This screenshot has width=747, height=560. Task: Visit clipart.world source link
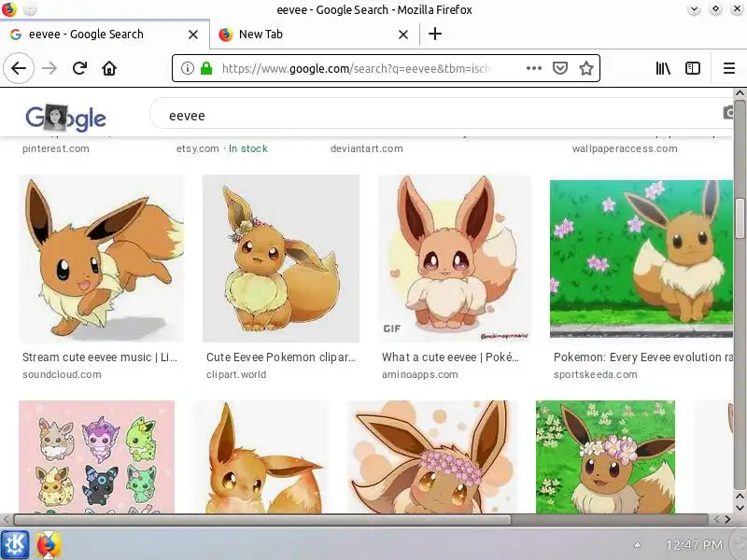click(236, 374)
